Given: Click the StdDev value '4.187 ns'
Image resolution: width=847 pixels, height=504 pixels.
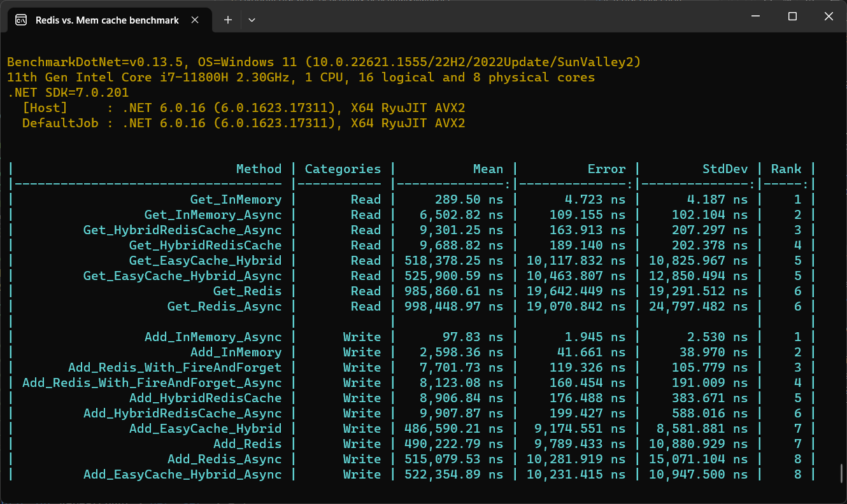Looking at the screenshot, I should [717, 199].
